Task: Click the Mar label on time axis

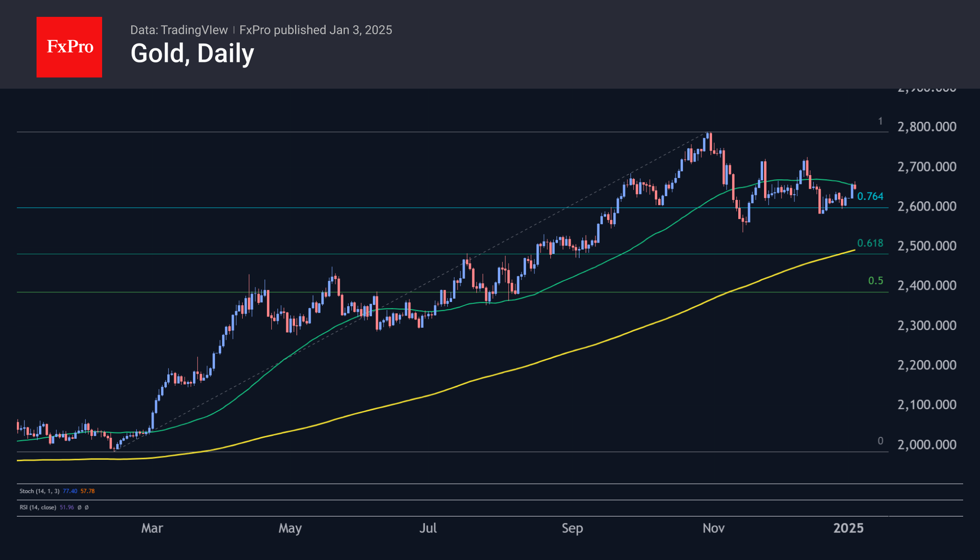Action: pos(152,528)
